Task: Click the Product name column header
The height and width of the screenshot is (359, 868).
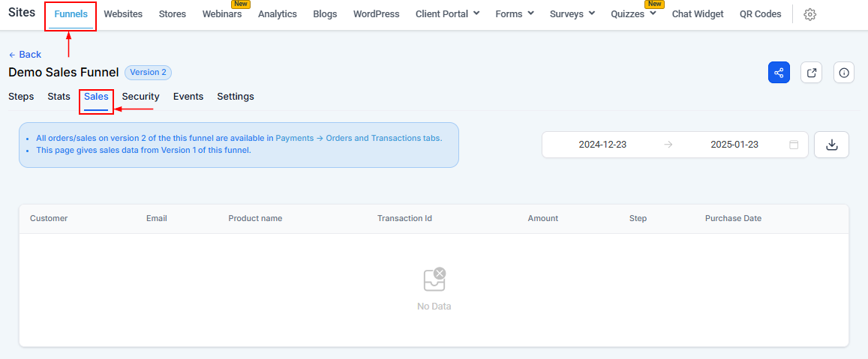Action: tap(255, 219)
